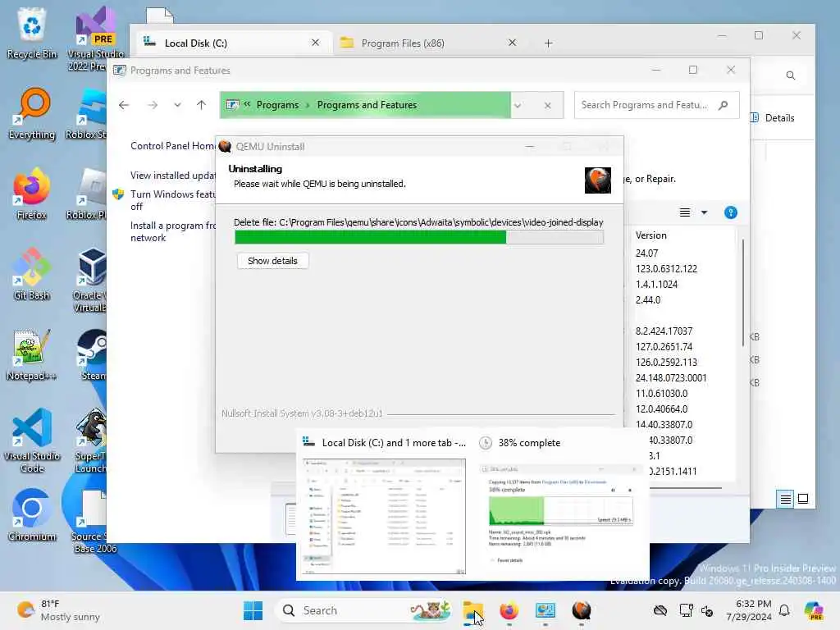Open the Git Bash desktop shortcut
The height and width of the screenshot is (630, 840).
[x=32, y=274]
